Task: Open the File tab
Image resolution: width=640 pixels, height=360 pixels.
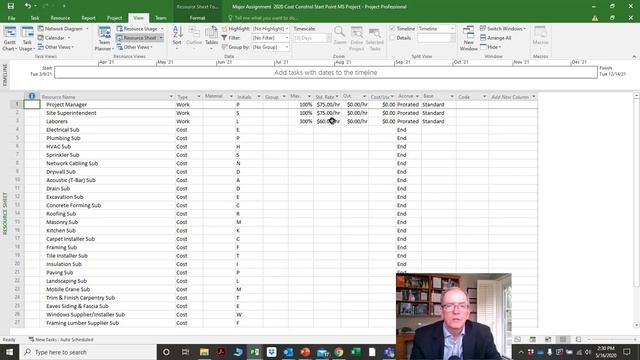Action: tap(11, 18)
